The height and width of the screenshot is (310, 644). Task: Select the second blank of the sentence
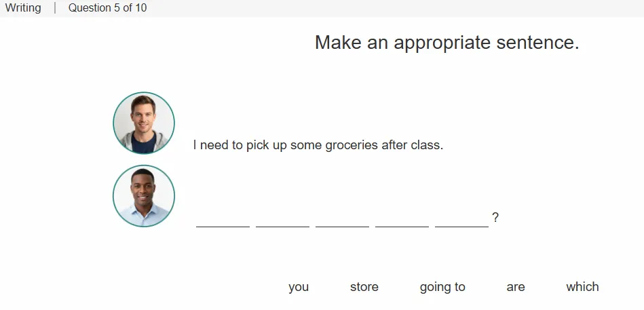pyautogui.click(x=282, y=222)
